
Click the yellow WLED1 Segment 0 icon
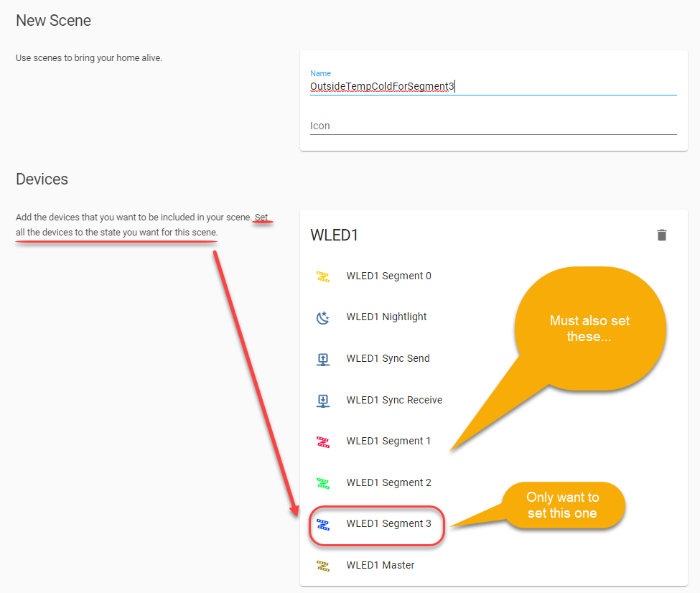click(x=323, y=276)
